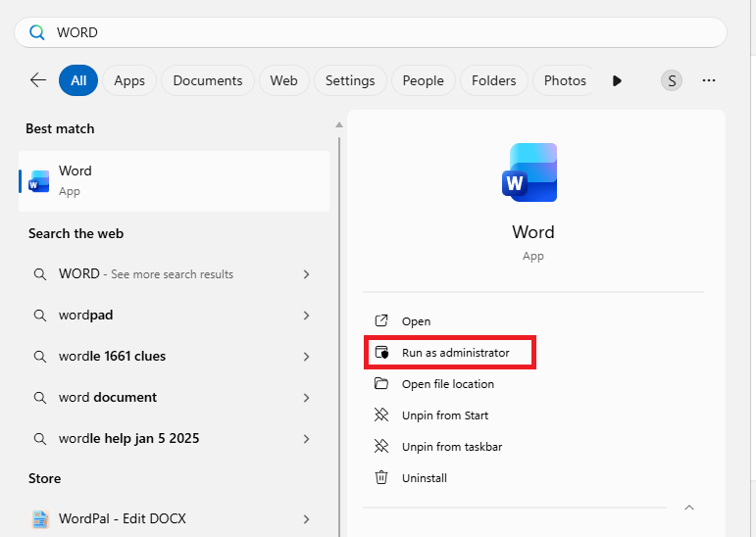Expand the wordpad suggestion chevron

(306, 316)
